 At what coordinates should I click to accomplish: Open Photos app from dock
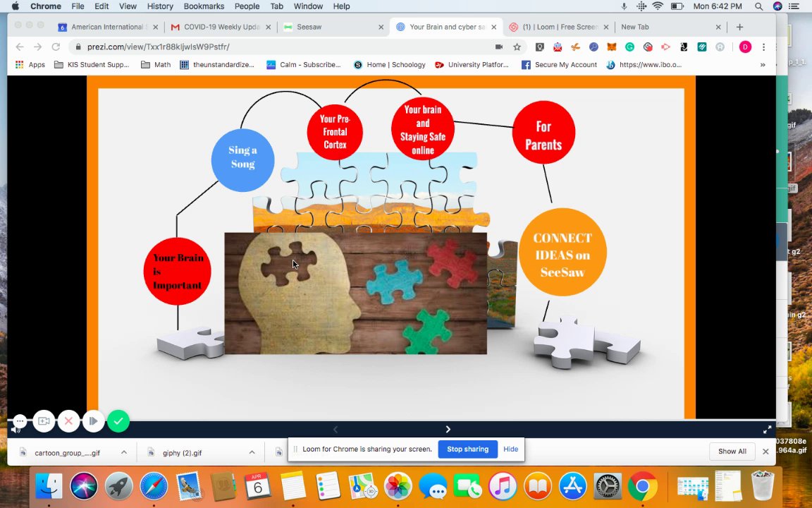398,486
